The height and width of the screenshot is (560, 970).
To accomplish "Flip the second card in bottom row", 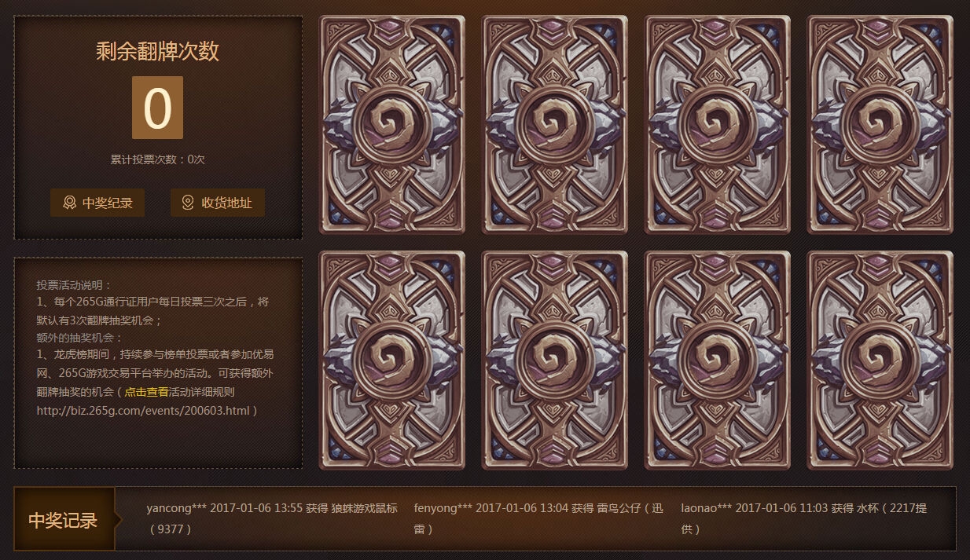I will 554,361.
